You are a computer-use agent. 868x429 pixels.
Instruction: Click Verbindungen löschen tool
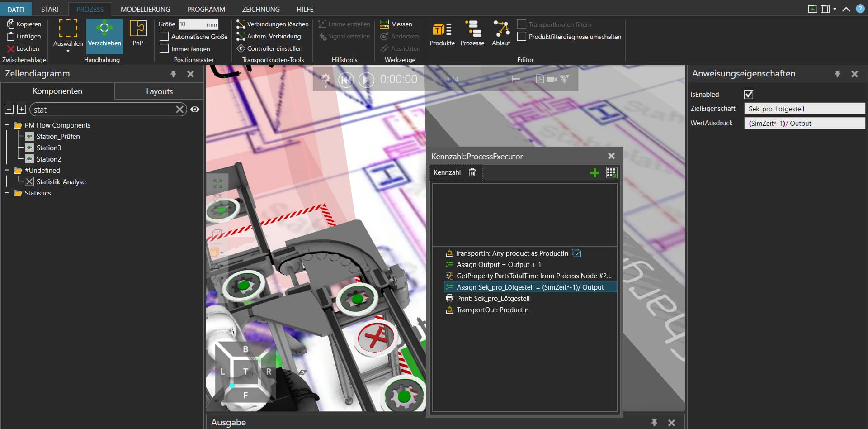pos(273,24)
